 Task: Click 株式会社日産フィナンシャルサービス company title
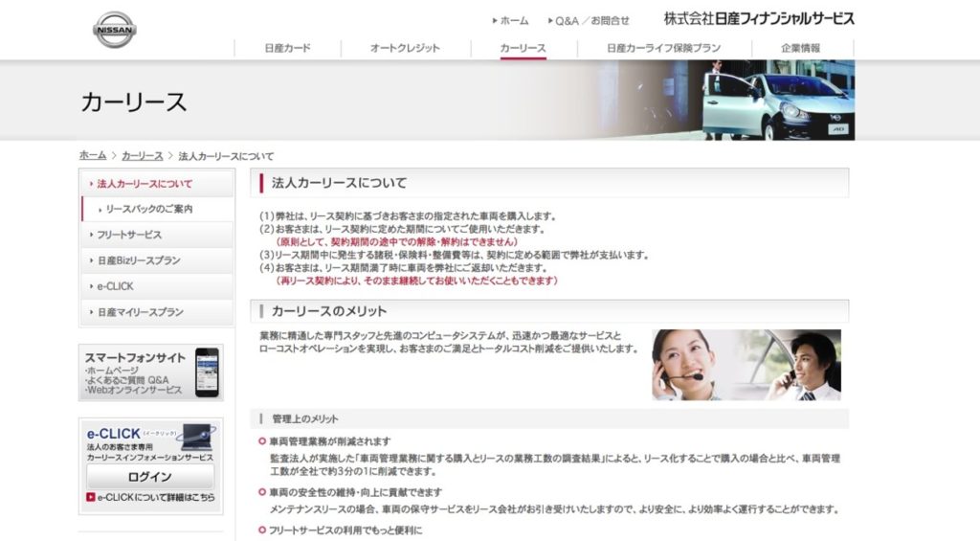click(x=759, y=19)
